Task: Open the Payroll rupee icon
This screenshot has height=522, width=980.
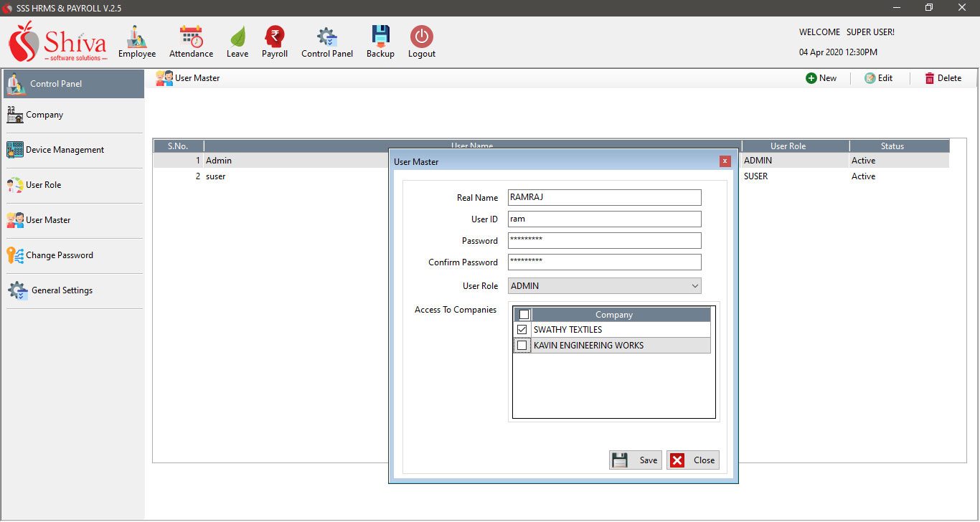Action: coord(274,37)
